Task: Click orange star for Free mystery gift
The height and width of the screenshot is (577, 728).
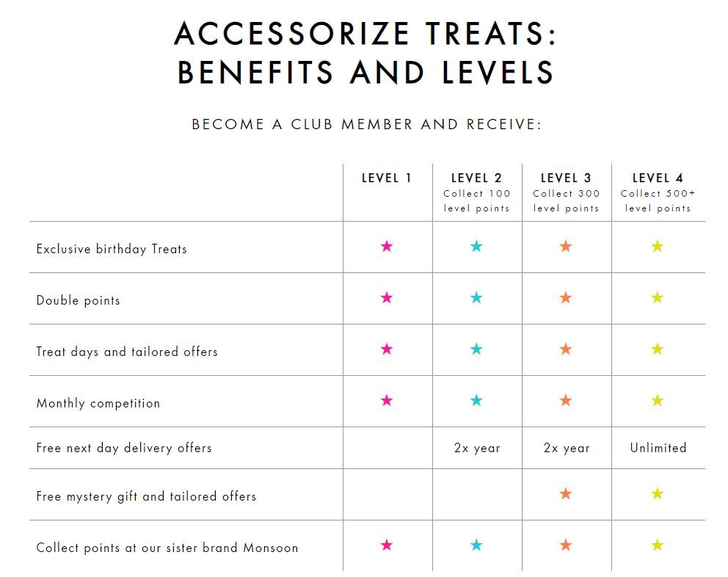Action: 566,494
